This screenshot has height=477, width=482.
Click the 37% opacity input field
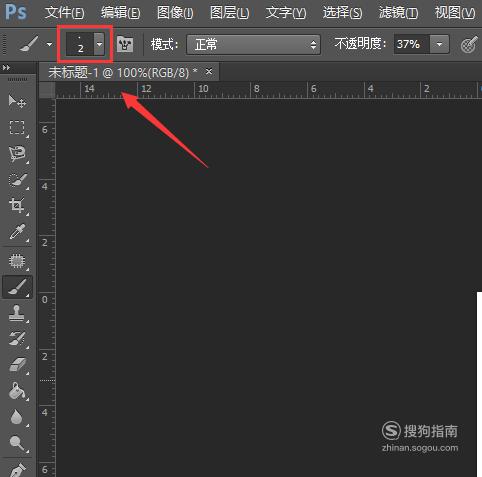(412, 44)
